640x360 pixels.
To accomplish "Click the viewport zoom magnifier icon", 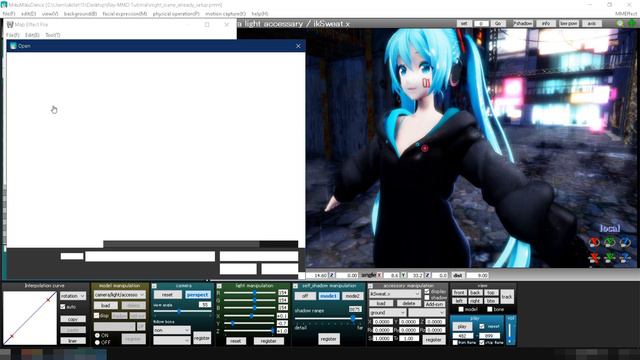I will [x=620, y=23].
